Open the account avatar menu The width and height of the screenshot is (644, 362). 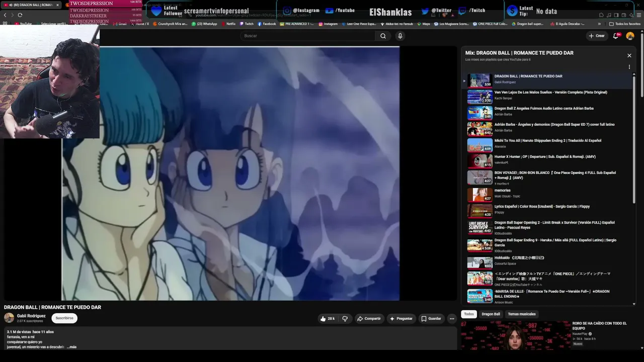[x=630, y=36]
